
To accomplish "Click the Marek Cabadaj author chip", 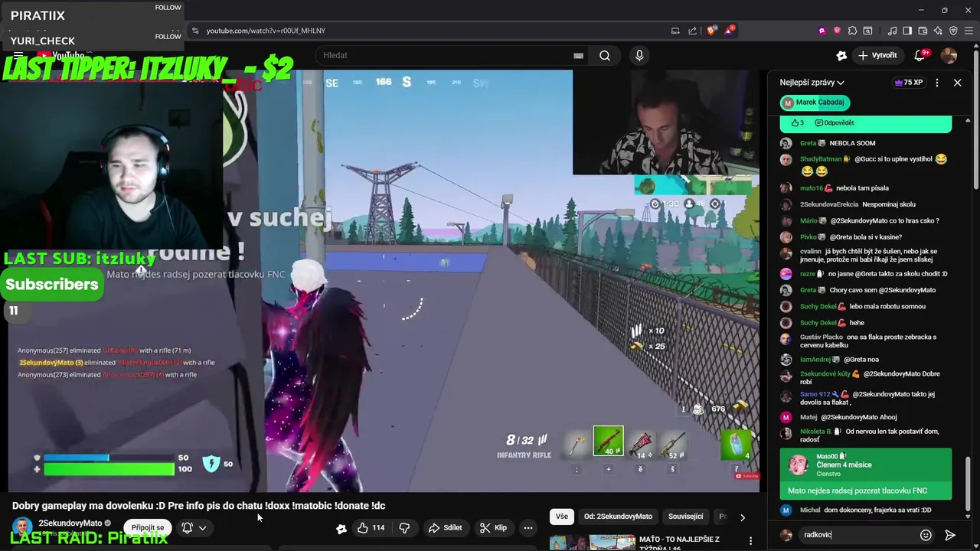I will pyautogui.click(x=815, y=103).
